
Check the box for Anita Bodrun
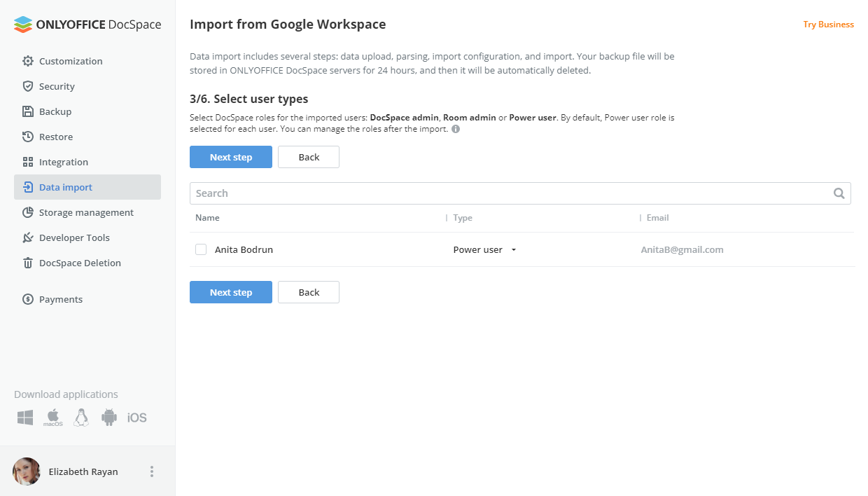click(201, 249)
